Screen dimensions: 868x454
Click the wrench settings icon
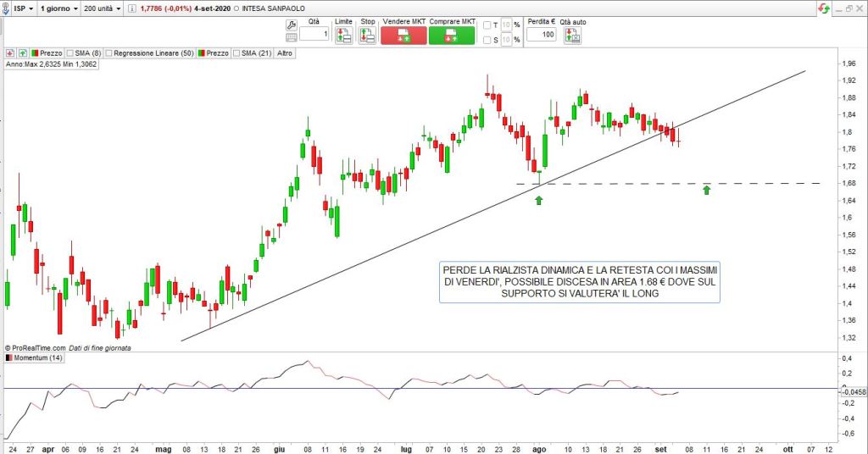coord(292,25)
